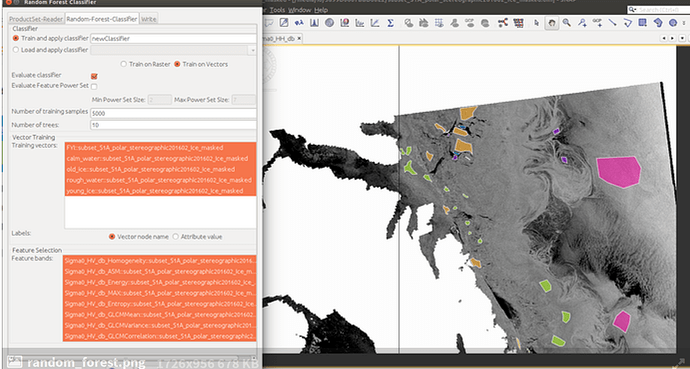
Task: Enable Evaluate Feature Power Set checkbox
Action: tap(94, 87)
